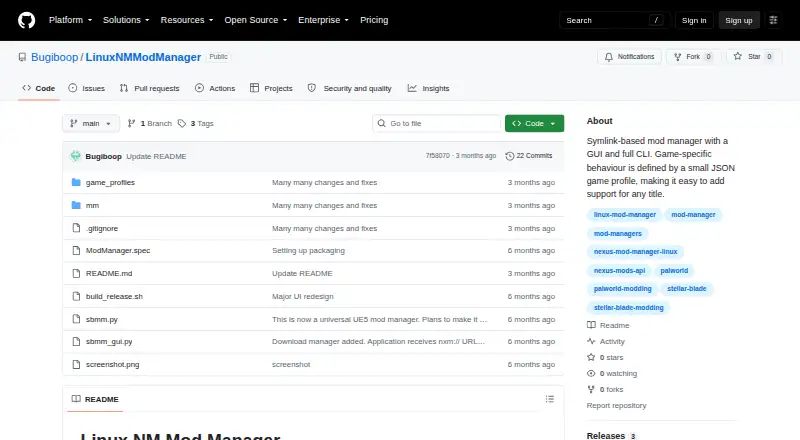This screenshot has width=800, height=440.
Task: Switch to Security and quality tab
Action: click(349, 88)
